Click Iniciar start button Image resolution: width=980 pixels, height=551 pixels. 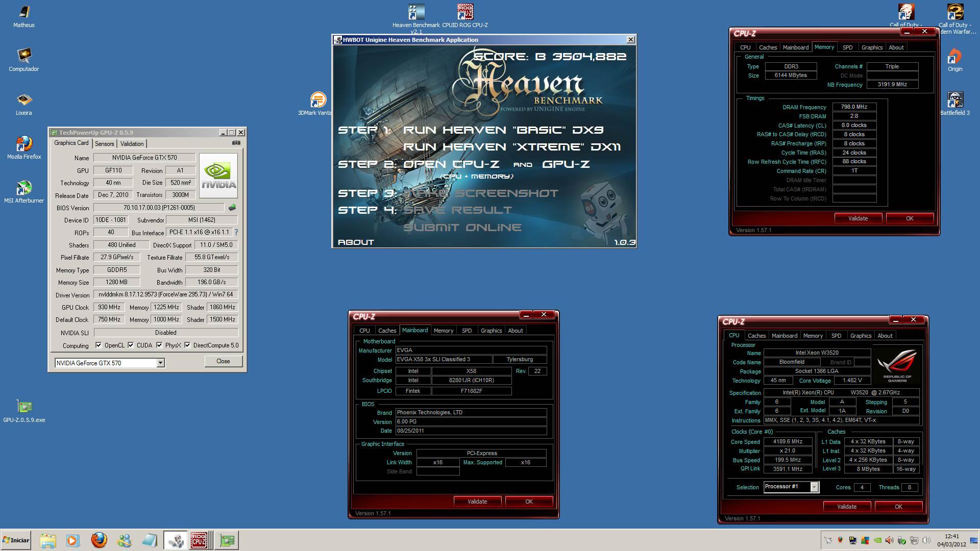(x=16, y=540)
